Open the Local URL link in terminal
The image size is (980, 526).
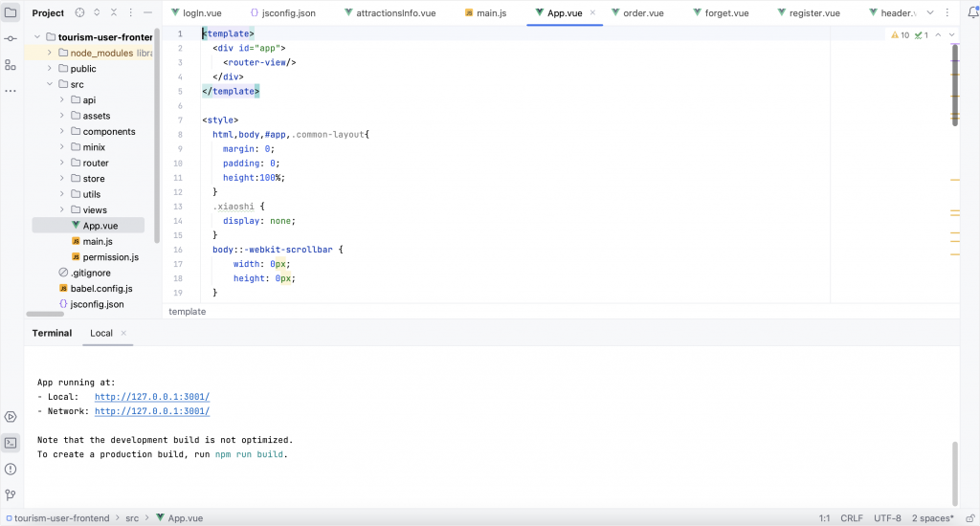(151, 397)
